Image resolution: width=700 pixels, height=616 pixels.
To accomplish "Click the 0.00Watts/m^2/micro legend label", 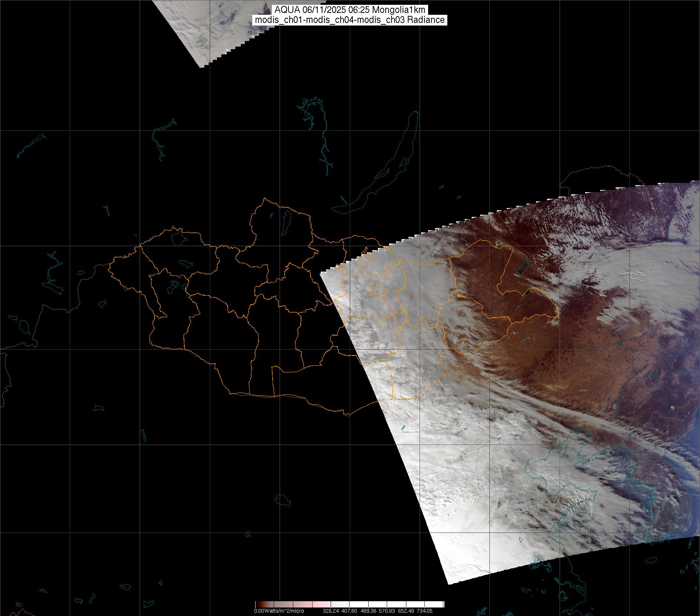I will 279,611.
